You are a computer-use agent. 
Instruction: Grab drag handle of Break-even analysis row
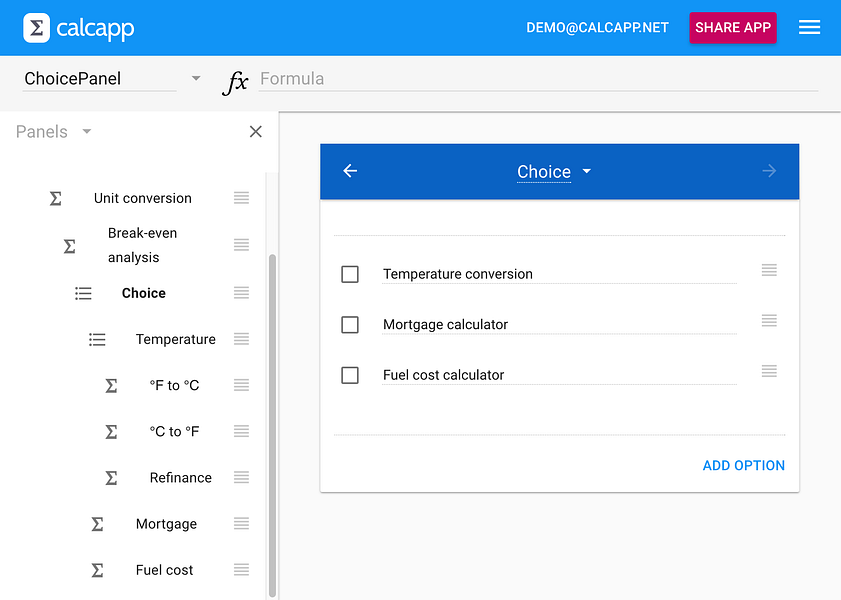point(241,245)
